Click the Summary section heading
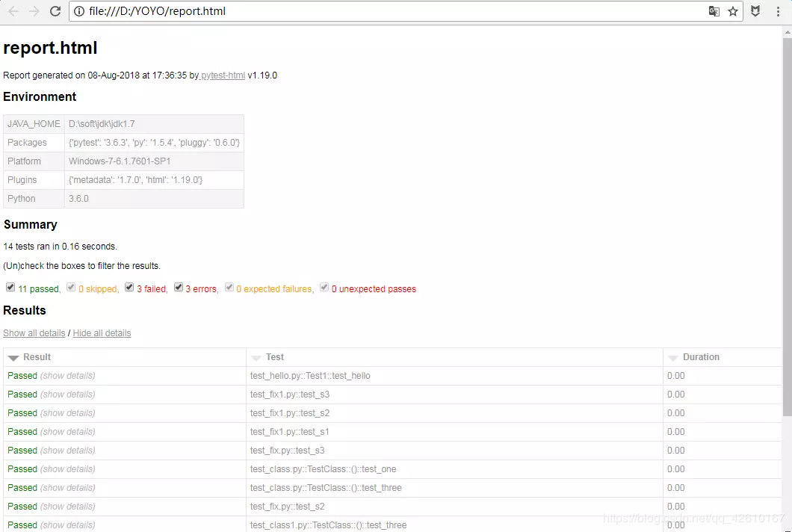Viewport: 792px width, 532px height. pyautogui.click(x=31, y=224)
